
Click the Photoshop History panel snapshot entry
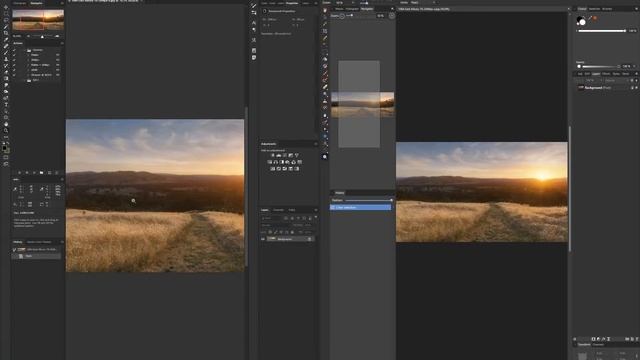[36, 249]
